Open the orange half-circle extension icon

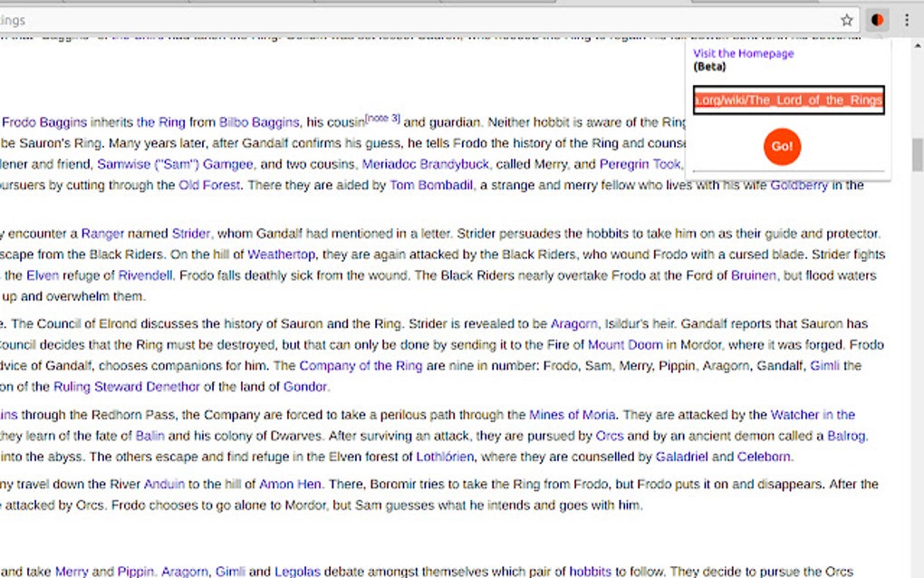[877, 21]
